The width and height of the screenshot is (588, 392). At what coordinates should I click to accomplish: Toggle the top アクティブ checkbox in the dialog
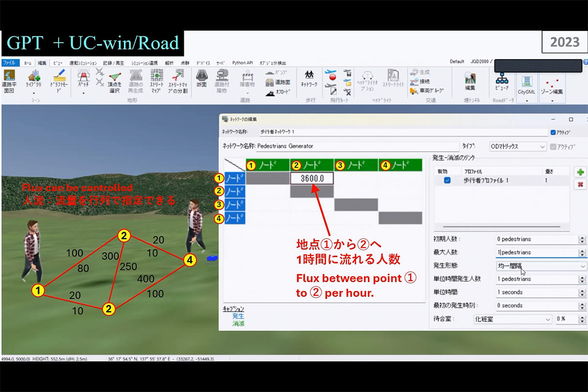(553, 132)
